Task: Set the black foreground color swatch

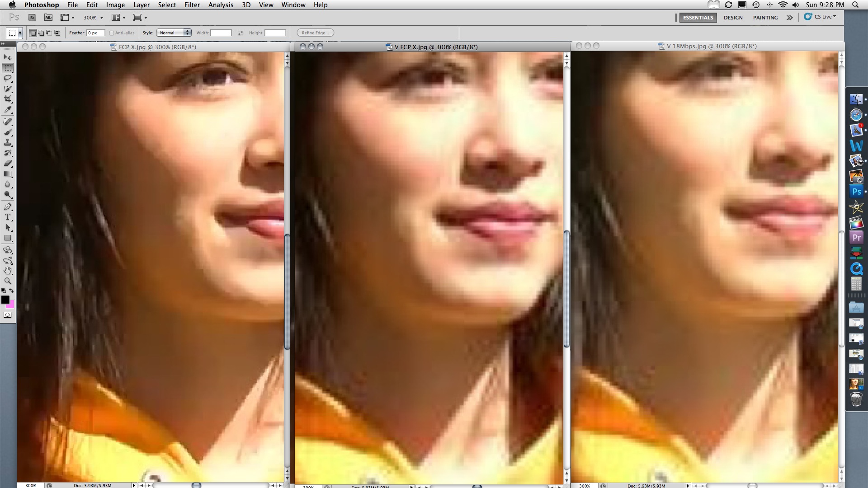Action: coord(5,300)
